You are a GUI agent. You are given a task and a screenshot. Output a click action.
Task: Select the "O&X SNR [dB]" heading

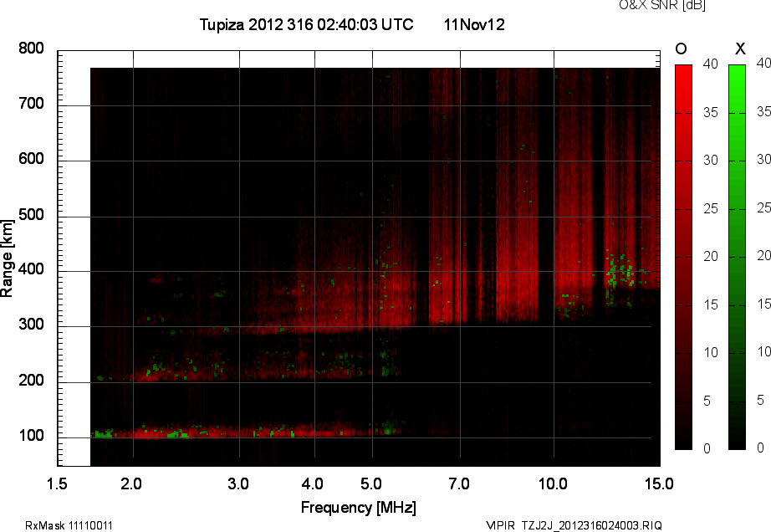point(662,5)
